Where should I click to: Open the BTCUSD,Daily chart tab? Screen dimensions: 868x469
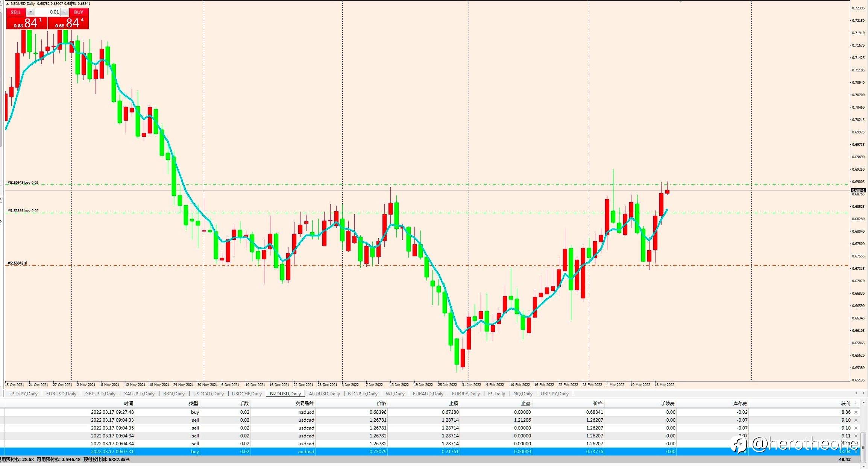pyautogui.click(x=363, y=394)
